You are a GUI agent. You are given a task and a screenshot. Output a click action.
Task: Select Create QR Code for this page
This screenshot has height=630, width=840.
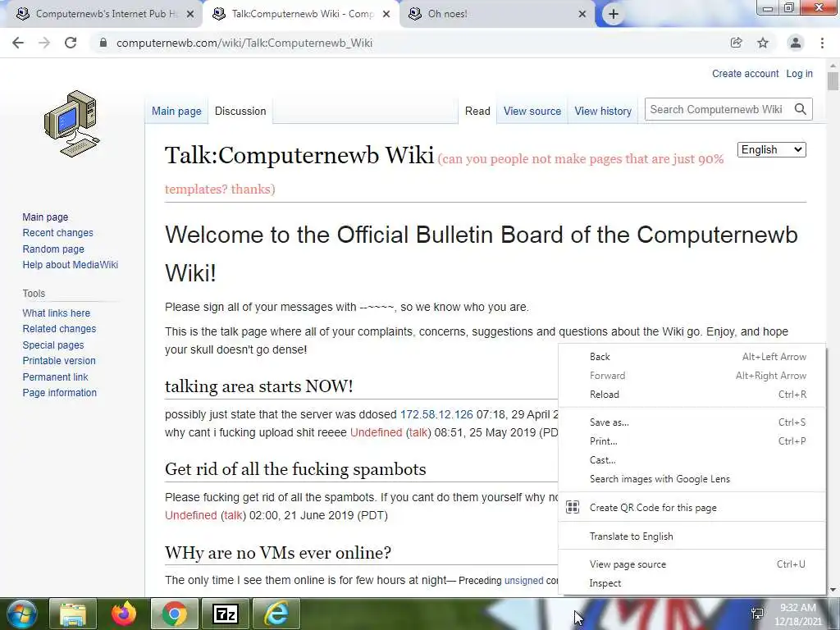(x=692, y=507)
